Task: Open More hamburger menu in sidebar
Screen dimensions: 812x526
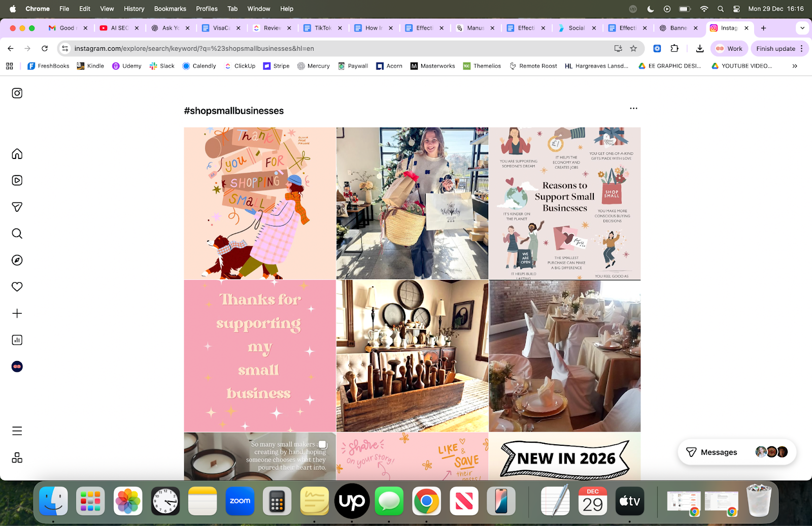Action: 17,431
